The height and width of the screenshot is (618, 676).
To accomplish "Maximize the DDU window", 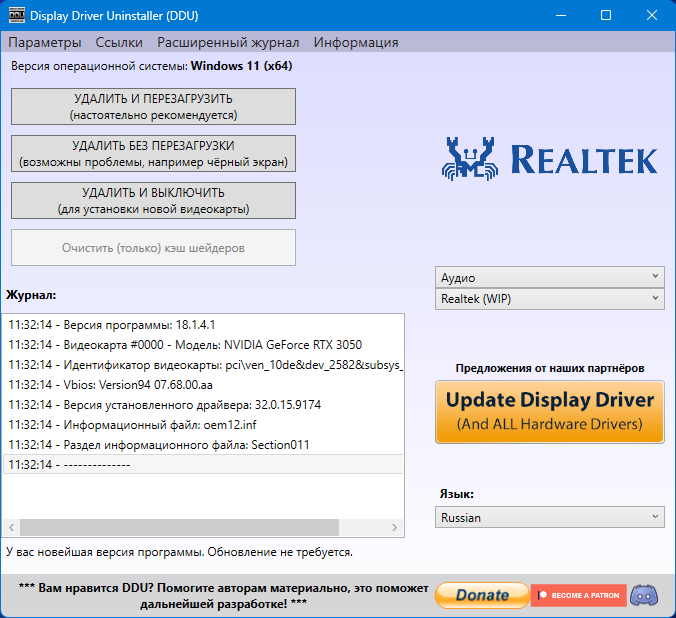I will pos(606,16).
